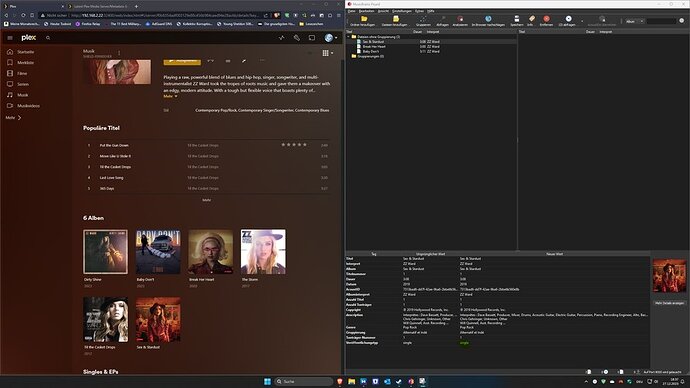Viewport: 690px width, 388px height.
Task: Click the plex logo
Action: [29, 38]
